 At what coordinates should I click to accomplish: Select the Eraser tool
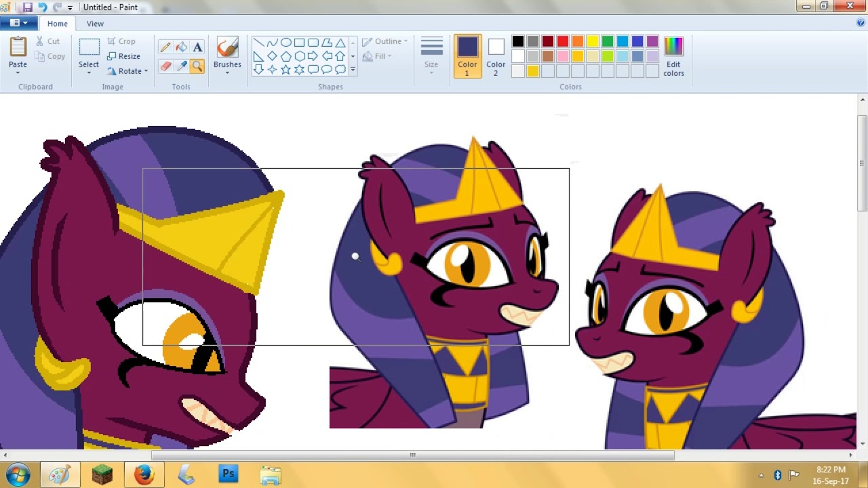coord(165,66)
